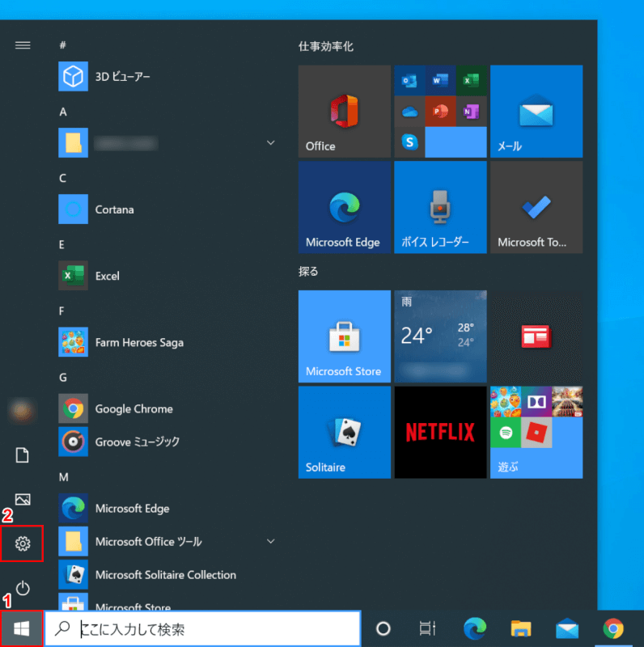644x647 pixels.
Task: Open the 3D Viewer app
Action: pos(165,76)
